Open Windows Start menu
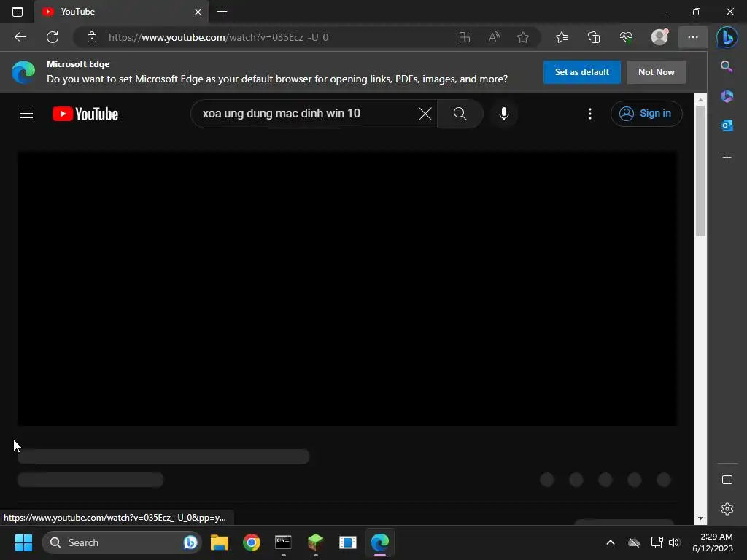Image resolution: width=747 pixels, height=560 pixels. 23,542
